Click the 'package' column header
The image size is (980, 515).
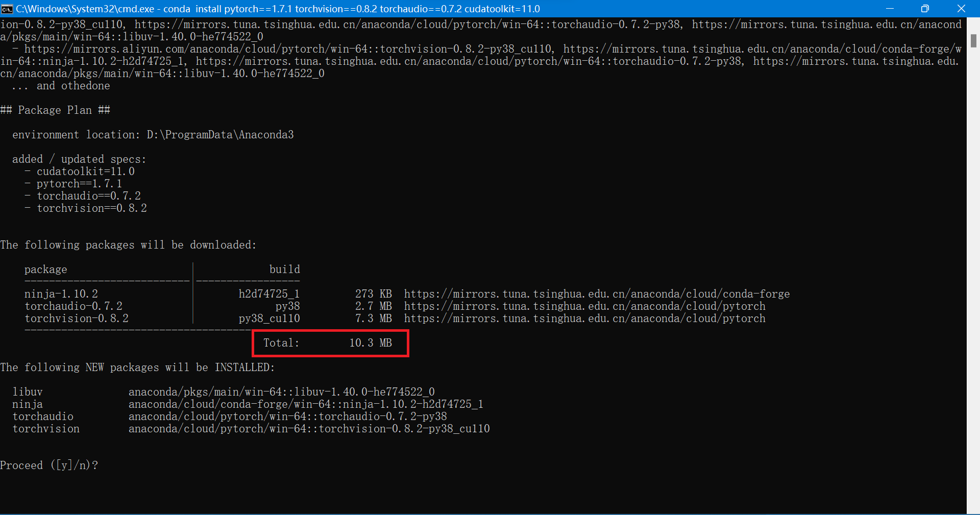tap(45, 269)
